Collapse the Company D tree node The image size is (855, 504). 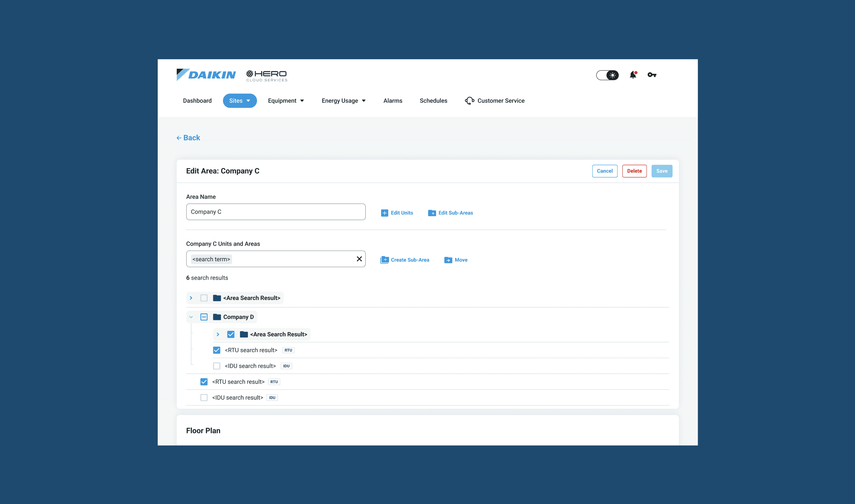(191, 317)
